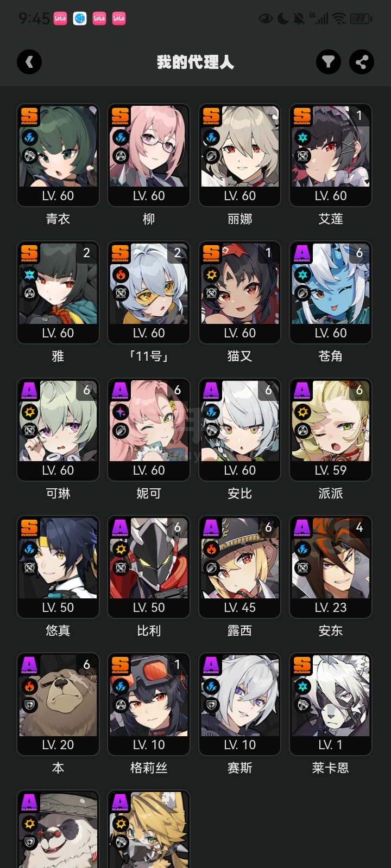
Task: Tap the 莱卡恩 name label
Action: (x=331, y=768)
